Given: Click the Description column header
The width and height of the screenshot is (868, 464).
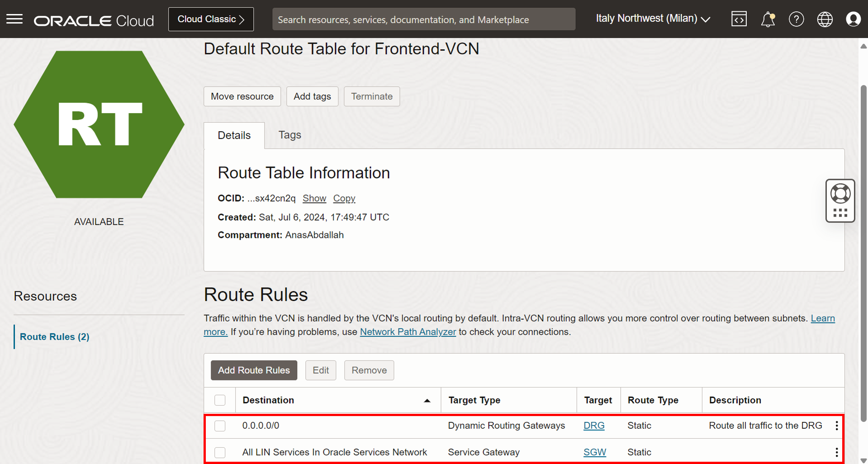Looking at the screenshot, I should 735,400.
